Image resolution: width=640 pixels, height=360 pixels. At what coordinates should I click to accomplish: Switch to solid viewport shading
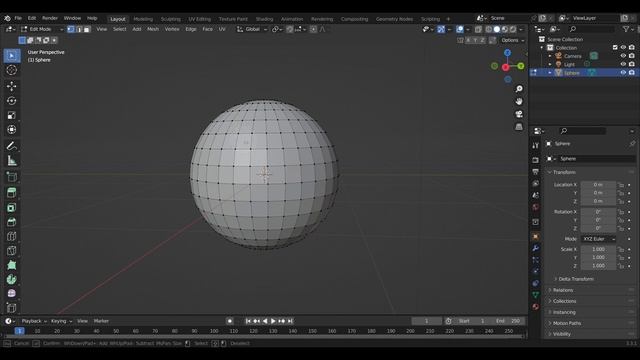[x=497, y=29]
